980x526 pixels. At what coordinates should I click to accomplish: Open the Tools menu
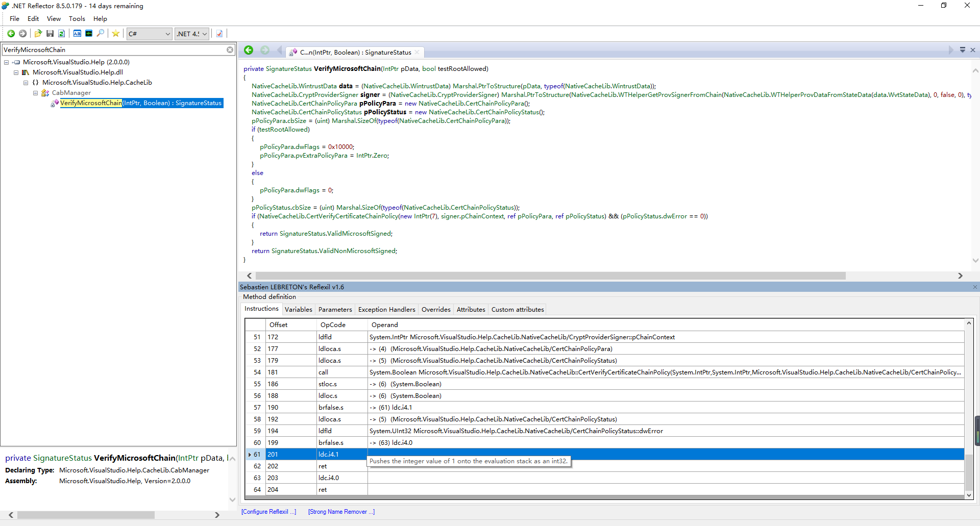77,18
